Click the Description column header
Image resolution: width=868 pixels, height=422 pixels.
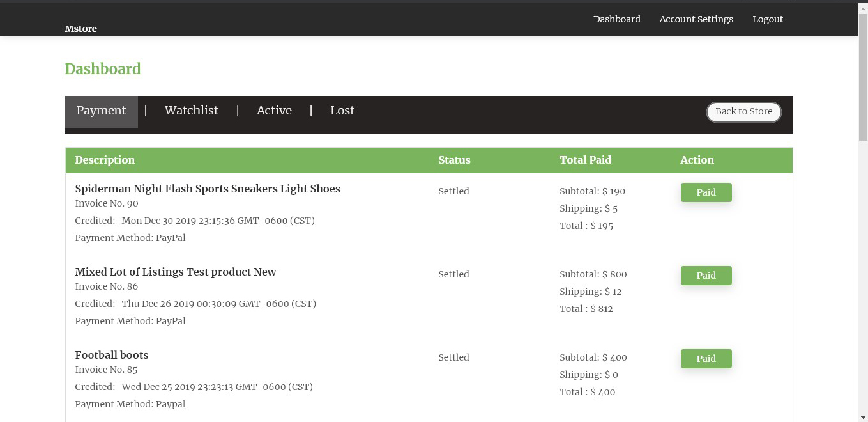pos(105,160)
